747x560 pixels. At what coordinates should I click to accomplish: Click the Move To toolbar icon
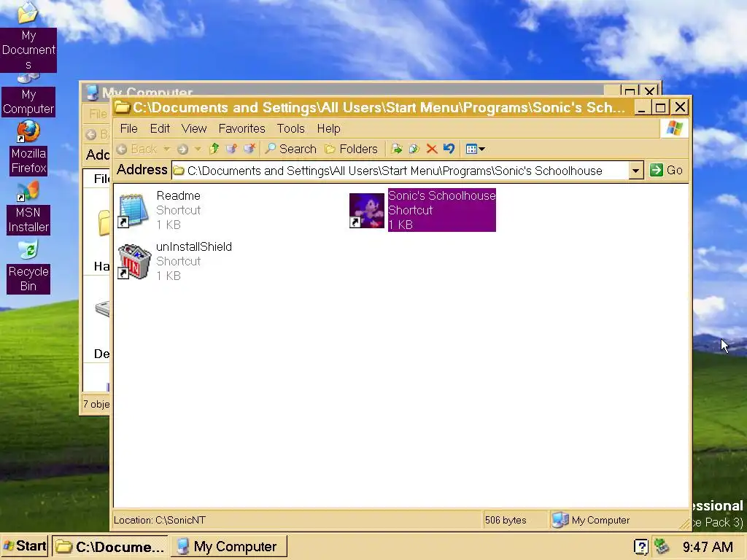tap(396, 149)
